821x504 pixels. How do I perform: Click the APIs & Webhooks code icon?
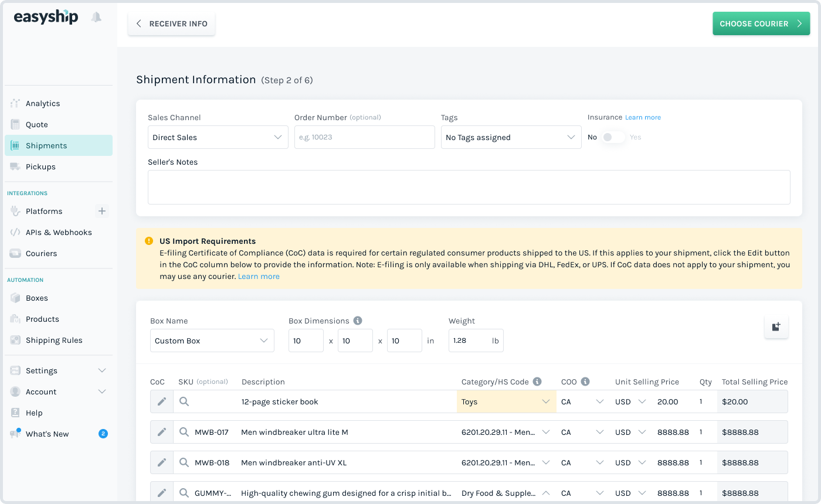pos(15,232)
